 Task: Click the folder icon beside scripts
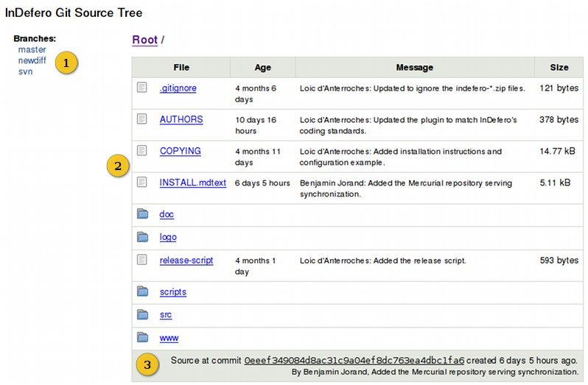click(x=142, y=292)
